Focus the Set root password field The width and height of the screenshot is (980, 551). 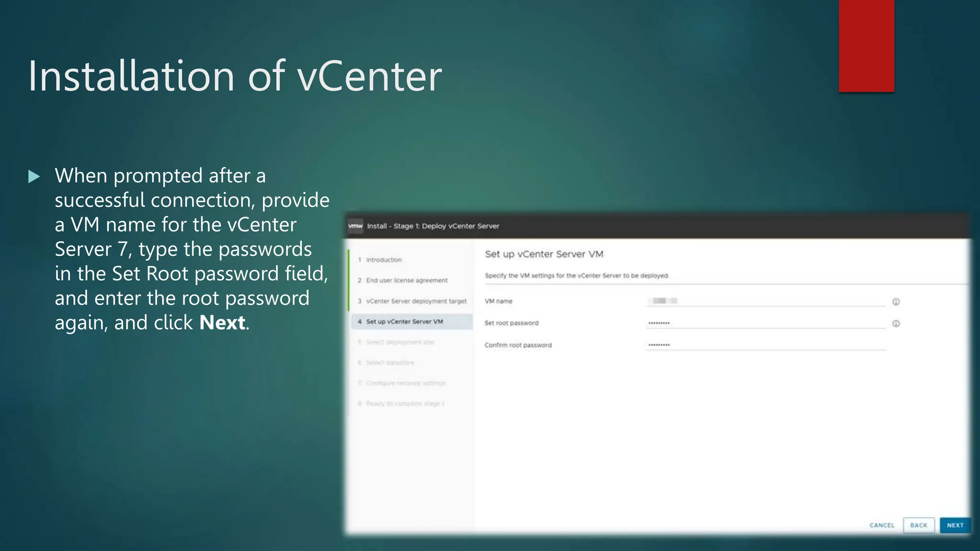(x=766, y=323)
